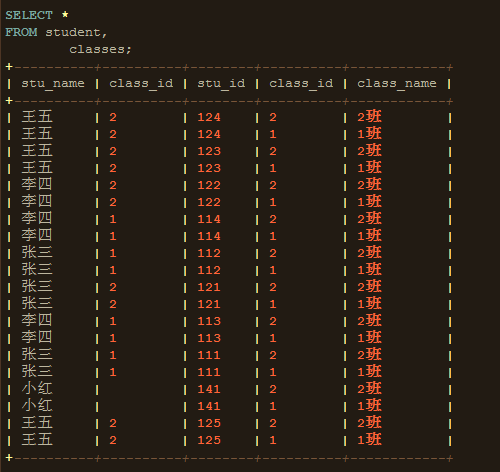Click stu_id 114 in the 2班 row

click(209, 219)
